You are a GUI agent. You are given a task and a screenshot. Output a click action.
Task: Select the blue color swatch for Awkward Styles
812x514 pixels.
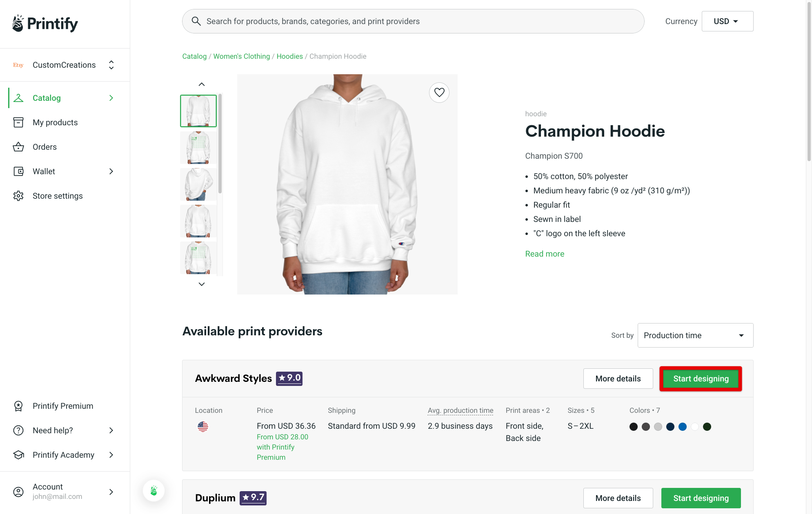(683, 426)
